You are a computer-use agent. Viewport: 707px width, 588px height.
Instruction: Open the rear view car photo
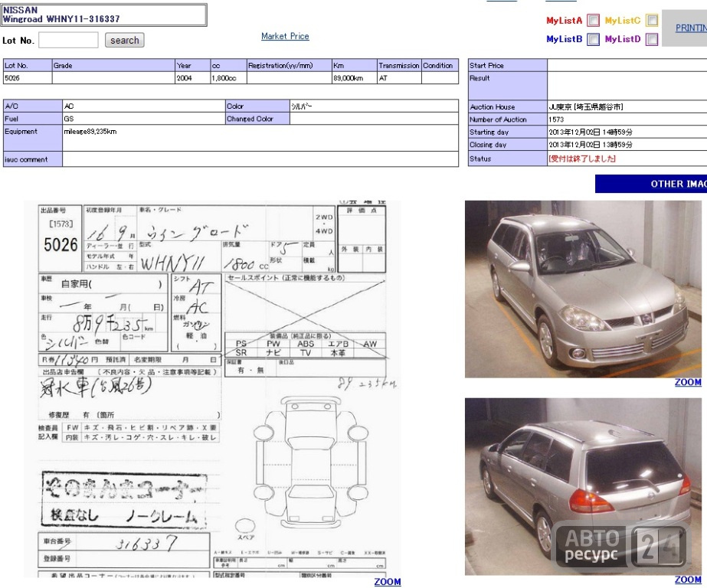[583, 486]
